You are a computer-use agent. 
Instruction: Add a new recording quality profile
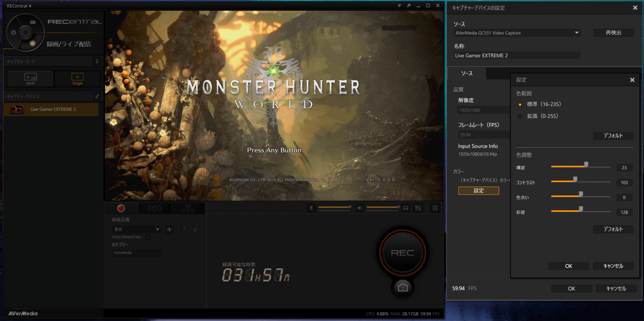coord(169,229)
